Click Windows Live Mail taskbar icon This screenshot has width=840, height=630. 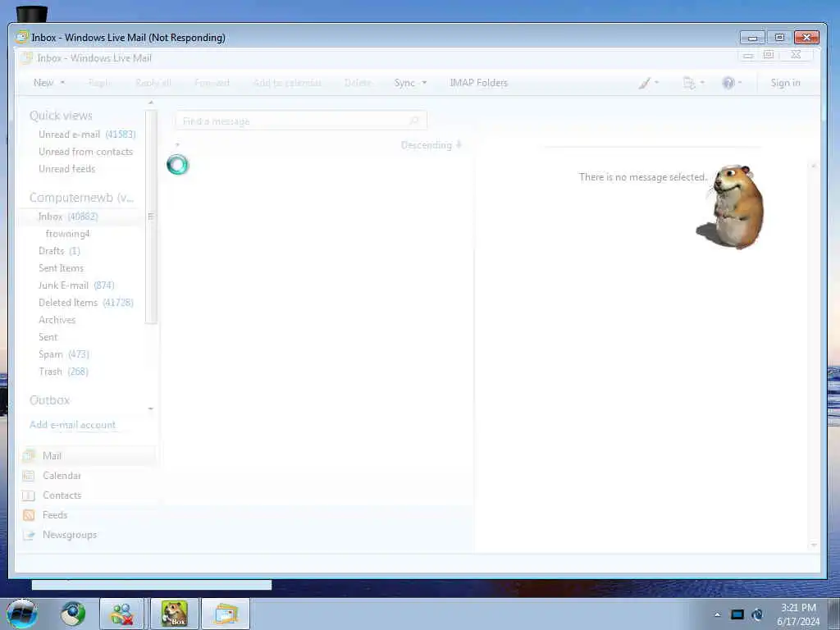tap(226, 614)
